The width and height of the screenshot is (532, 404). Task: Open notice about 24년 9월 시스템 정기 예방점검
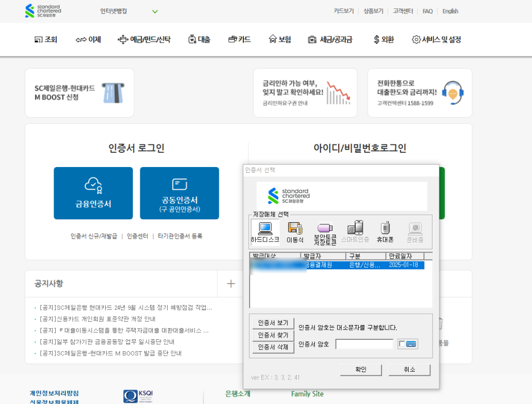coord(126,307)
